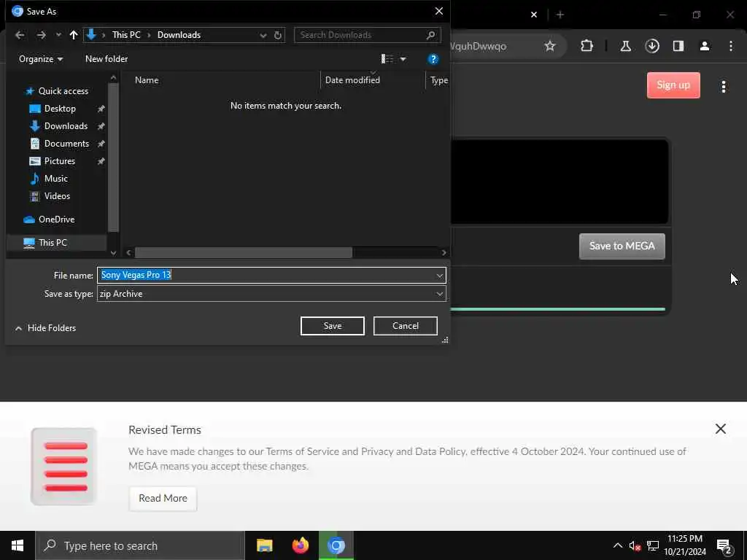This screenshot has width=747, height=560.
Task: Click Save to MEGA button
Action: [x=622, y=246]
